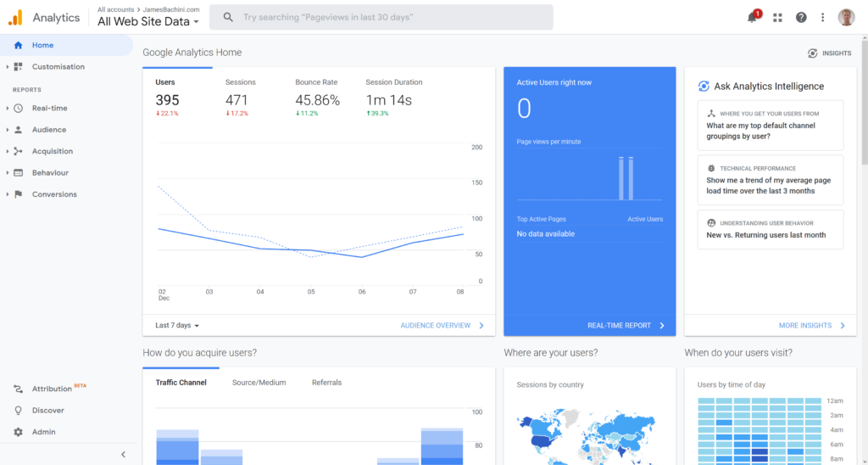Expand the Customisation section arrow
The image size is (868, 465).
8,66
